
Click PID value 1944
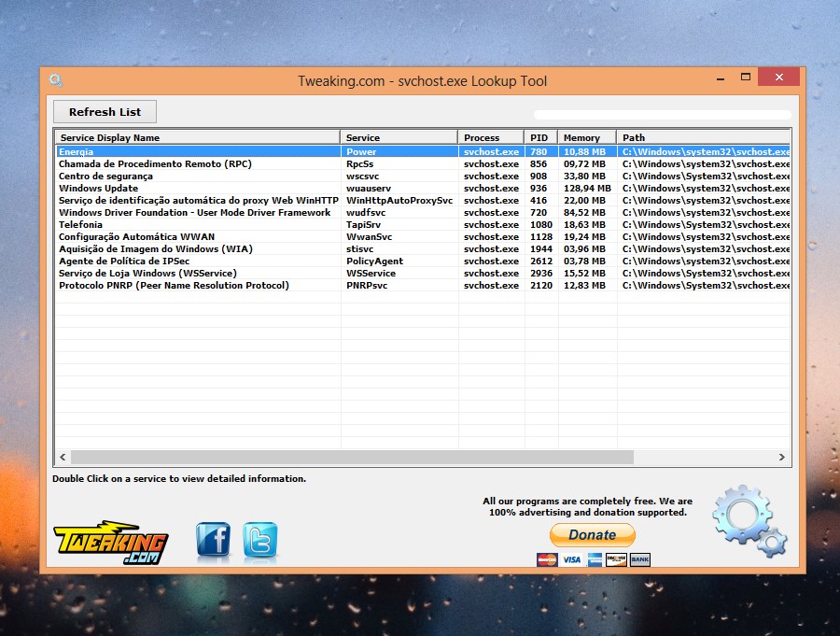541,248
